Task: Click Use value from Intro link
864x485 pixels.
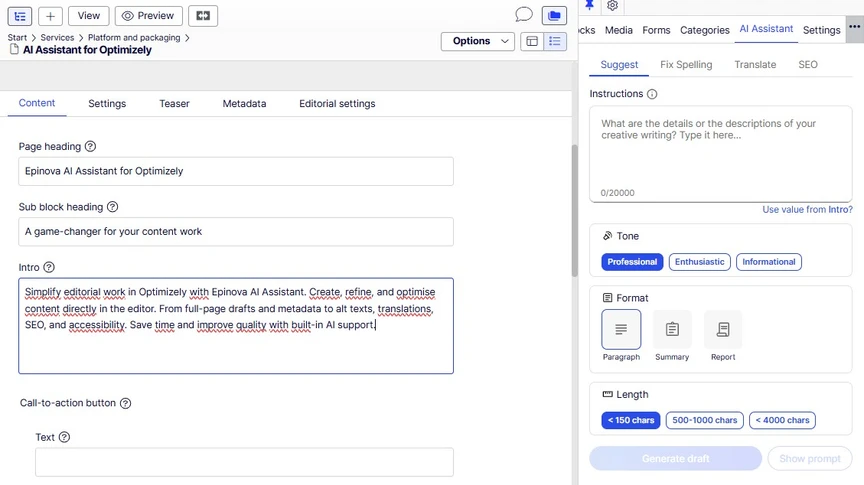Action: [807, 209]
